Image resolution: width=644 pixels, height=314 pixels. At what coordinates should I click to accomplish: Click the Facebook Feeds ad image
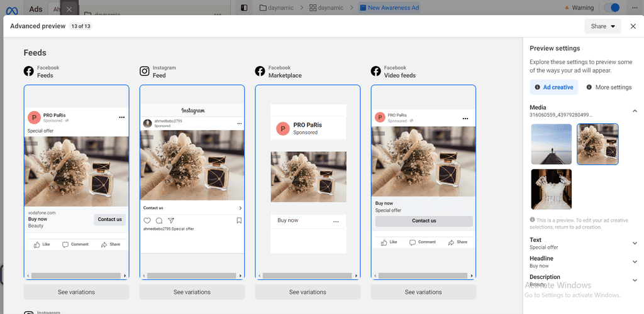pos(76,171)
